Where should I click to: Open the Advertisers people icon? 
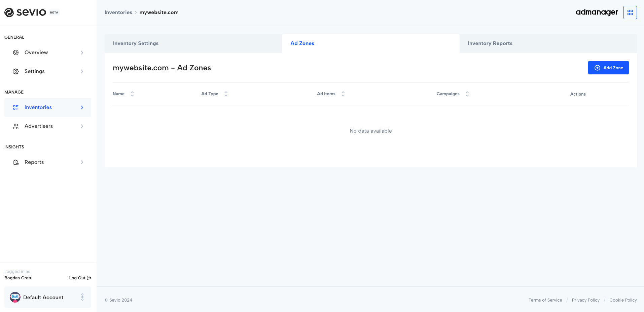coord(15,126)
